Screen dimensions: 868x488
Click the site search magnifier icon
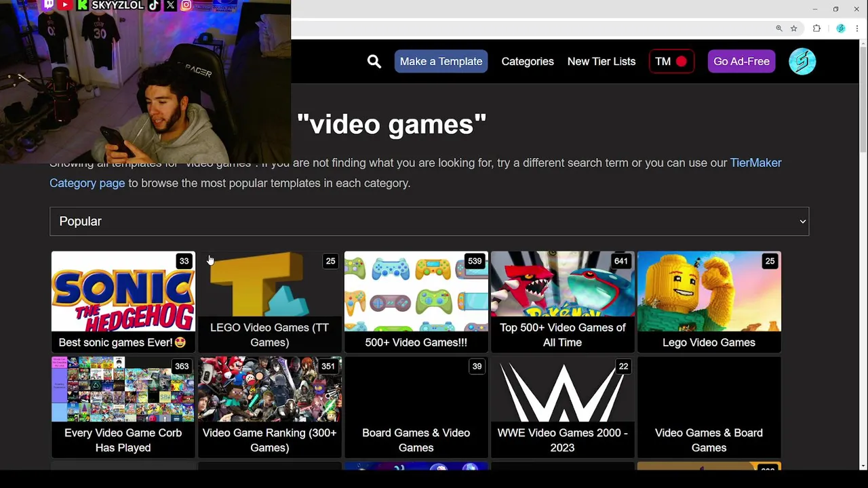(374, 62)
